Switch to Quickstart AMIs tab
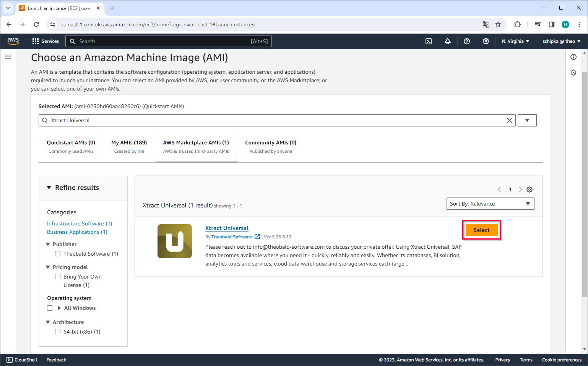Viewport: 588px width, 366px height. tap(71, 147)
